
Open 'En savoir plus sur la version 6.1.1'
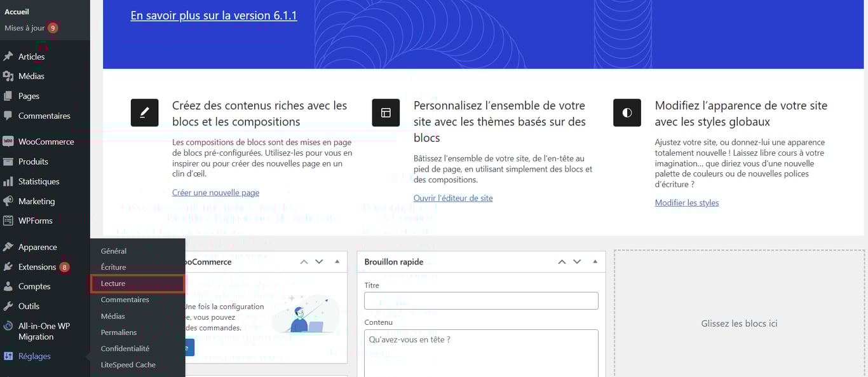pyautogui.click(x=214, y=15)
